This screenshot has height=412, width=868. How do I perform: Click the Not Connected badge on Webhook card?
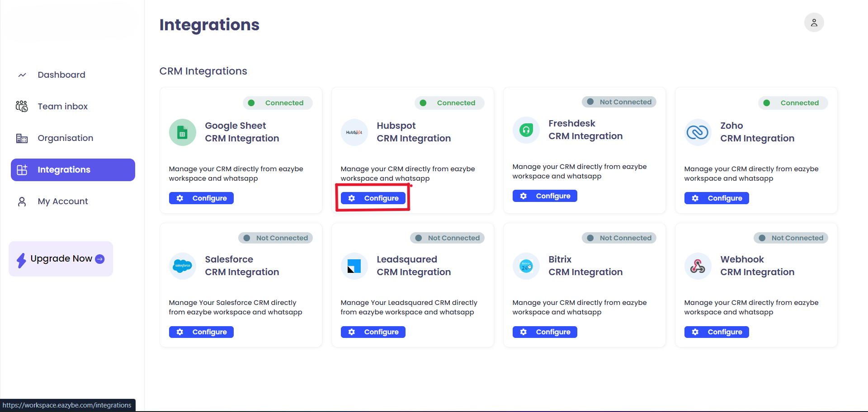791,238
